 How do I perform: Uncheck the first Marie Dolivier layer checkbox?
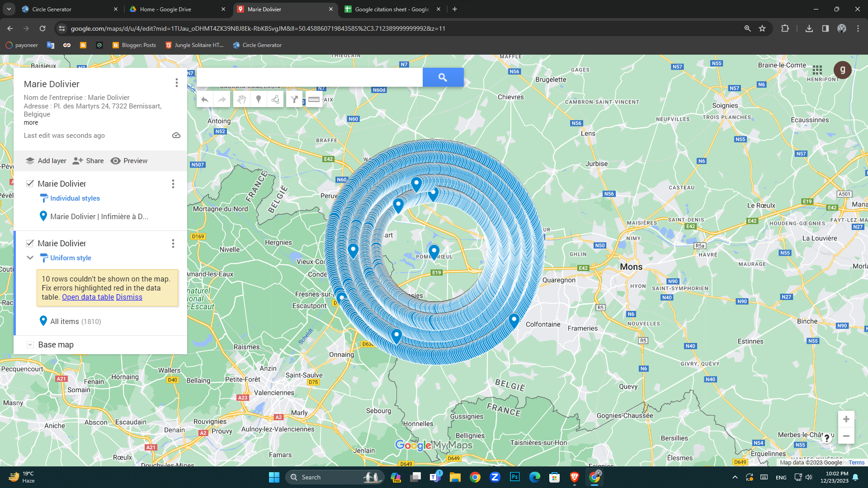tap(30, 183)
